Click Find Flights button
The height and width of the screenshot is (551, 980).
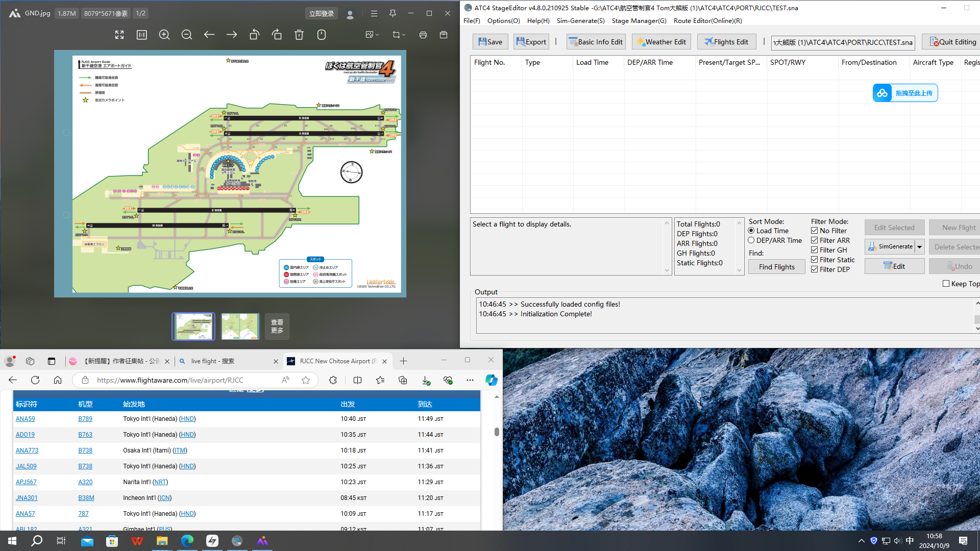776,267
